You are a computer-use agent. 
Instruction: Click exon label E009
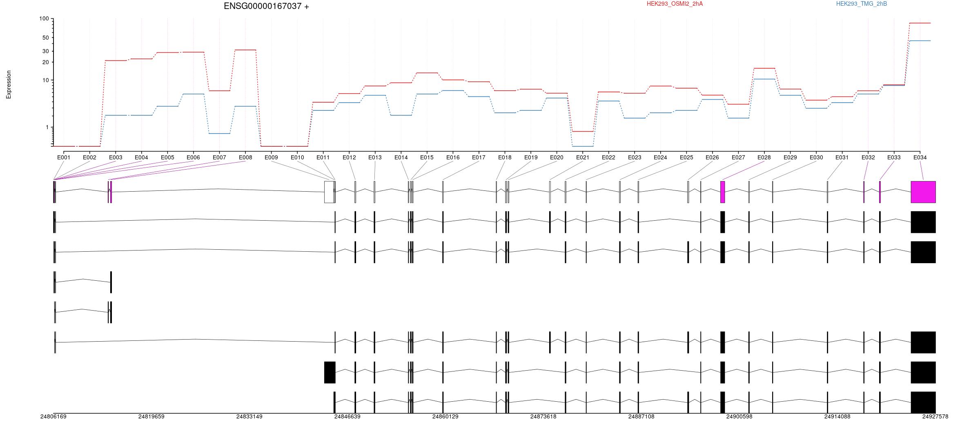click(271, 157)
